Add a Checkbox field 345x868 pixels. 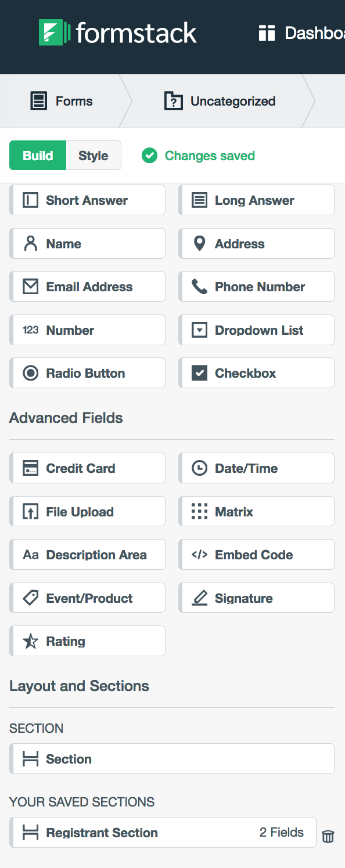click(x=256, y=373)
